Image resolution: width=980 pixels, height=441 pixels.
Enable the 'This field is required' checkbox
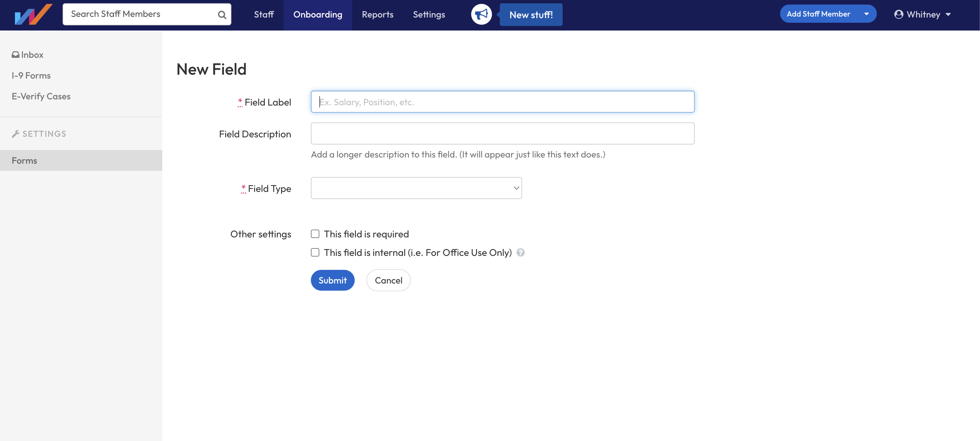(x=315, y=234)
